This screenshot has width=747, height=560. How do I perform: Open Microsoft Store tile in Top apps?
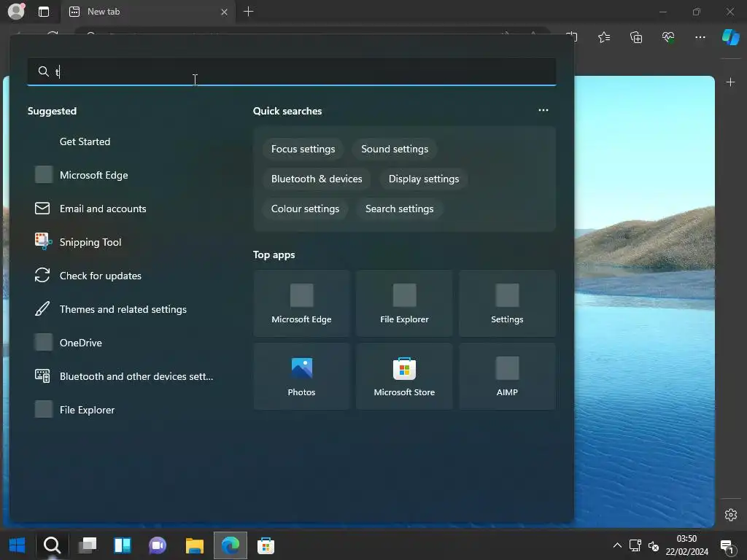(404, 376)
